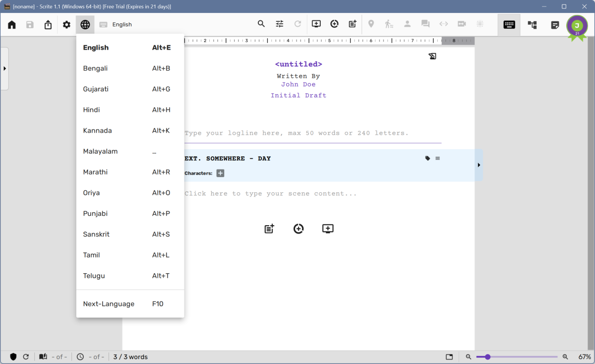
Task: Add a new scene to the screenplay
Action: point(316,23)
